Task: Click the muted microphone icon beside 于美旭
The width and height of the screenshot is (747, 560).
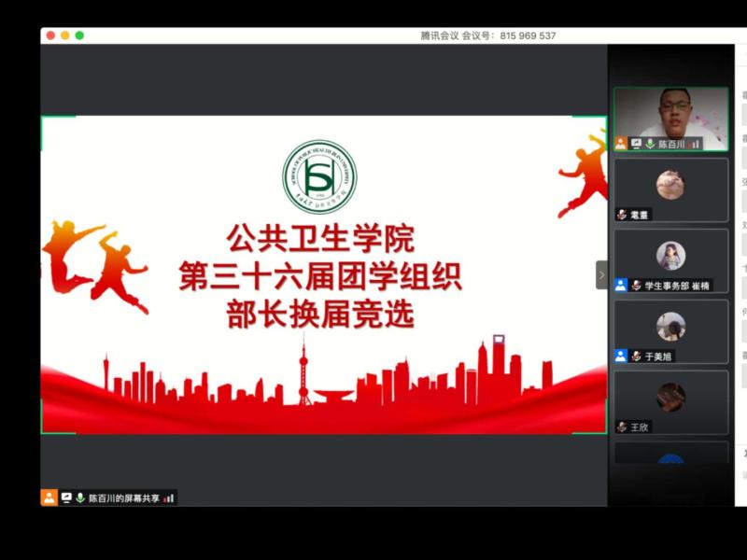Action: [x=636, y=357]
